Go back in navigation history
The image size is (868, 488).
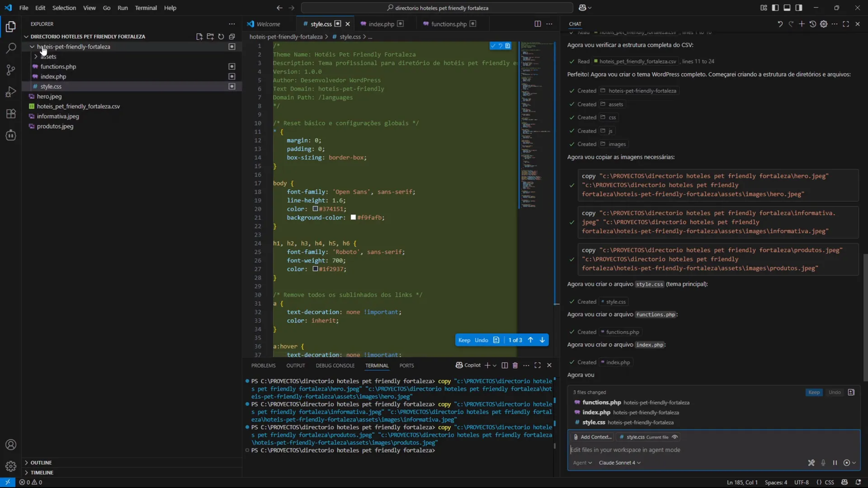point(279,8)
